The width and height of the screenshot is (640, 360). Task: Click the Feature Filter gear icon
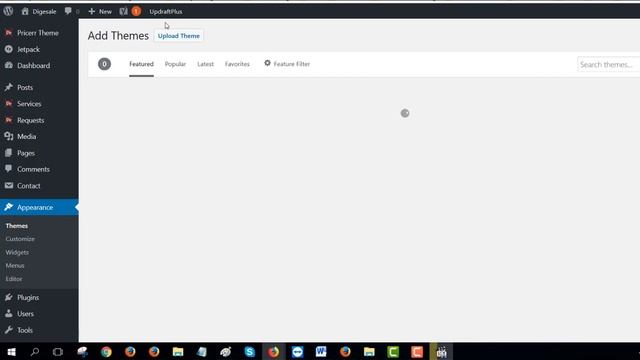point(267,63)
